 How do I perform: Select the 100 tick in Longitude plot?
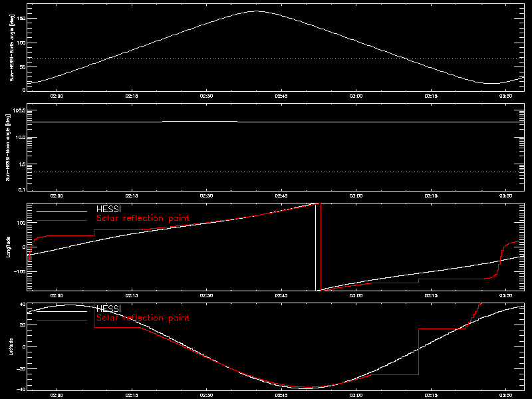tap(21, 223)
